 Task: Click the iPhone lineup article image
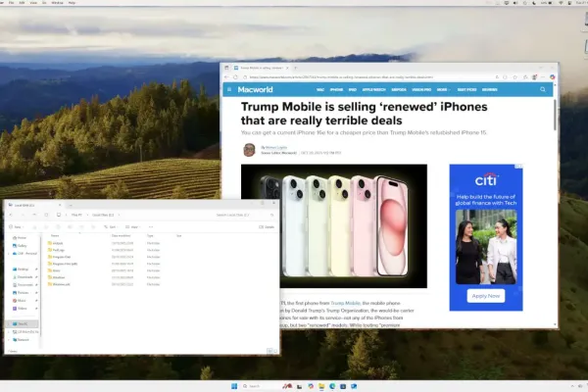[x=334, y=225]
